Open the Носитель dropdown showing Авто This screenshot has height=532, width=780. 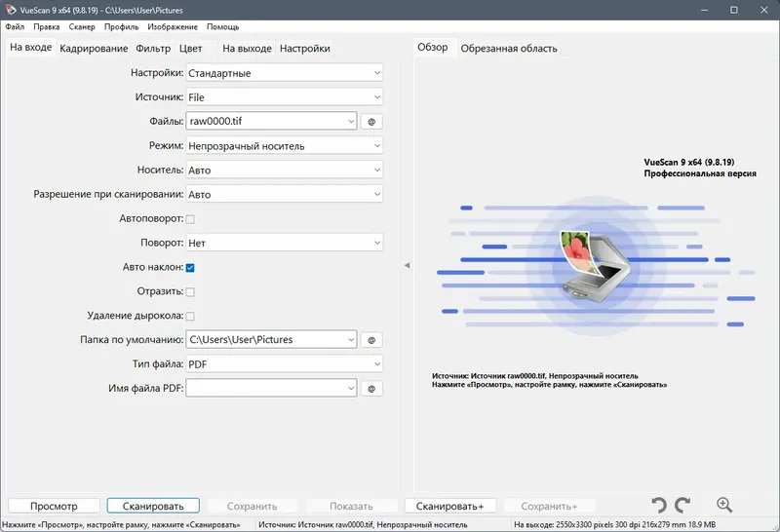(x=285, y=171)
